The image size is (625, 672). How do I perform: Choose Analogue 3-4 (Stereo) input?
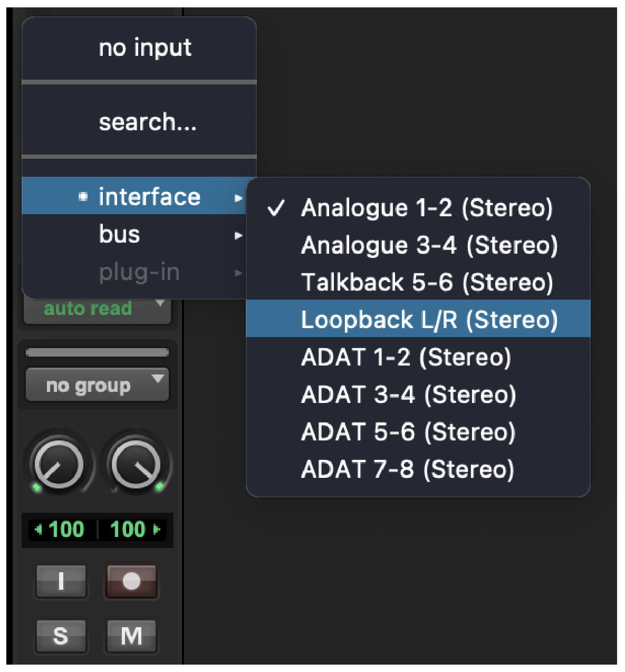pyautogui.click(x=418, y=245)
